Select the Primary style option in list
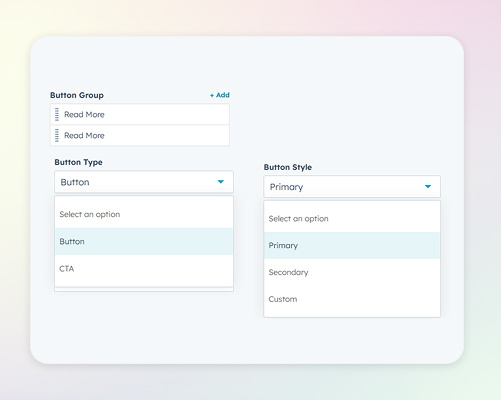The height and width of the screenshot is (400, 501). click(352, 245)
